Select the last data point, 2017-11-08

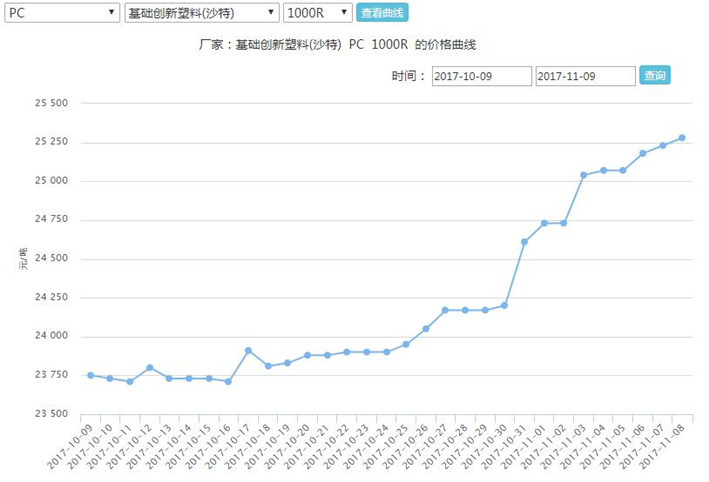click(682, 138)
